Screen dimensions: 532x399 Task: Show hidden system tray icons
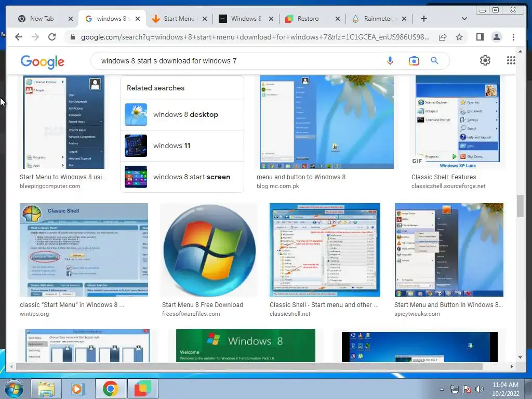coord(442,389)
